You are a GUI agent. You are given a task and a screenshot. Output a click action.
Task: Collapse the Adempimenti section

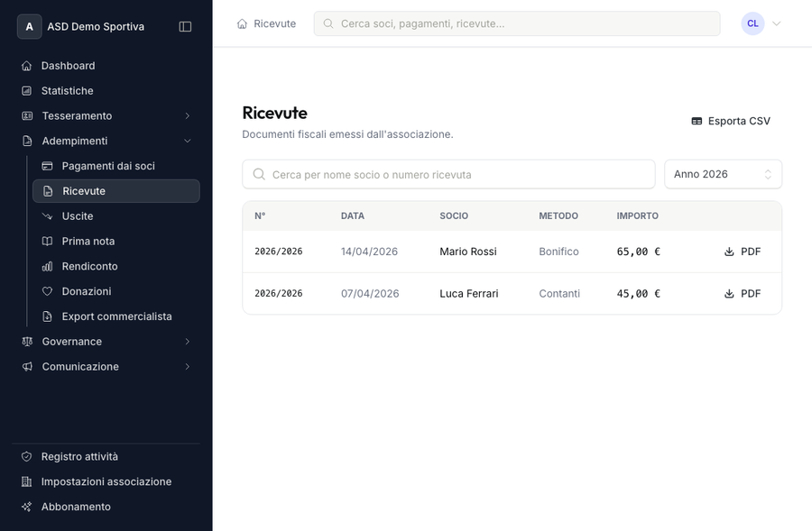click(x=187, y=142)
